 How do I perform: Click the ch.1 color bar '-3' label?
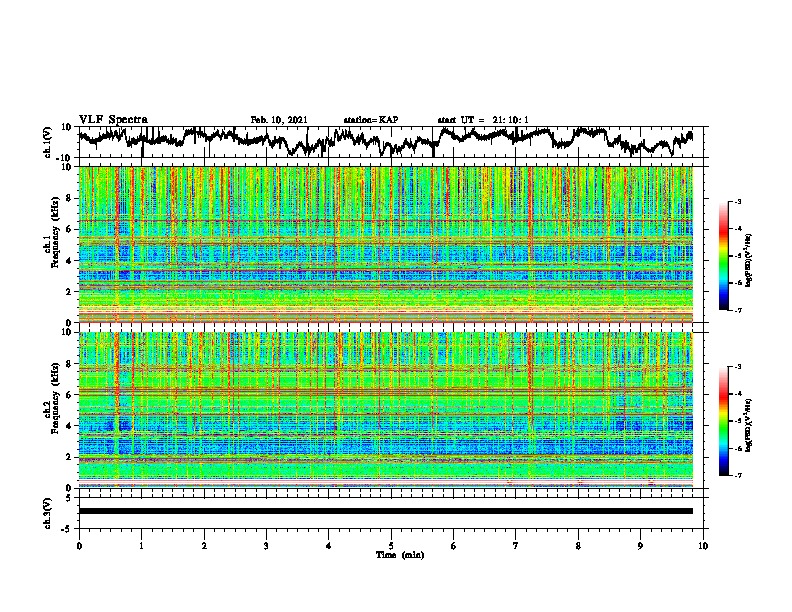point(738,202)
